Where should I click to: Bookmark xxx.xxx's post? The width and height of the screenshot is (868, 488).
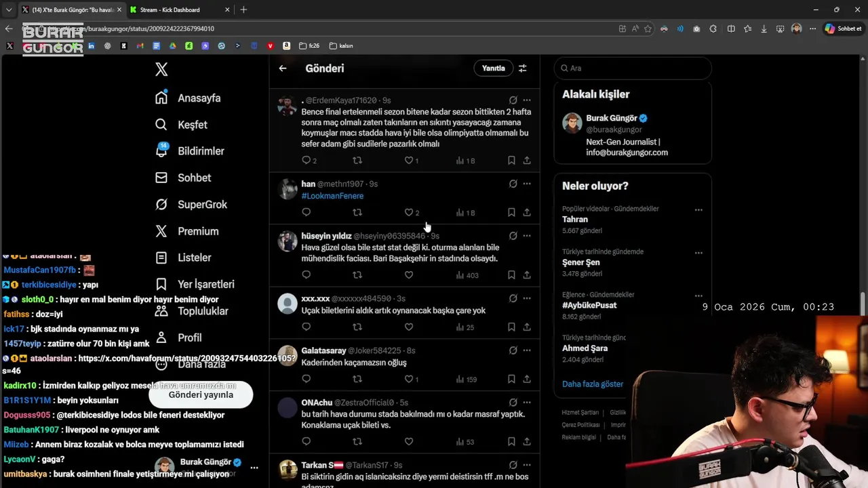coord(511,327)
